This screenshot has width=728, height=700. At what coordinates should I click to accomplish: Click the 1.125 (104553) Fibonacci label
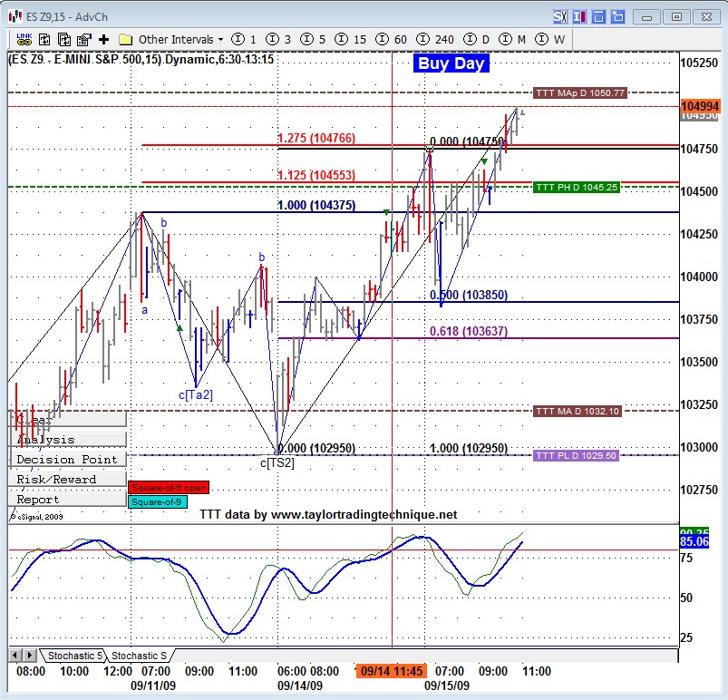click(316, 175)
